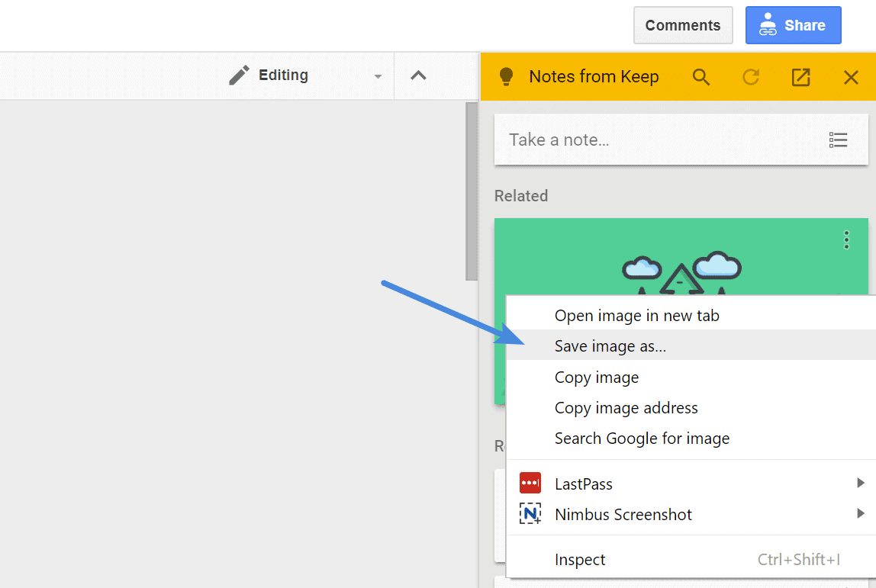Close the Notes from Keep panel
Image resolution: width=876 pixels, height=588 pixels.
click(x=851, y=77)
